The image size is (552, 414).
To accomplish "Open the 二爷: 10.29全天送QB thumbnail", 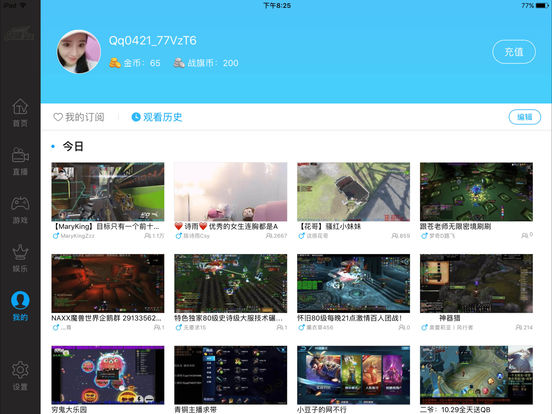I will (x=476, y=375).
